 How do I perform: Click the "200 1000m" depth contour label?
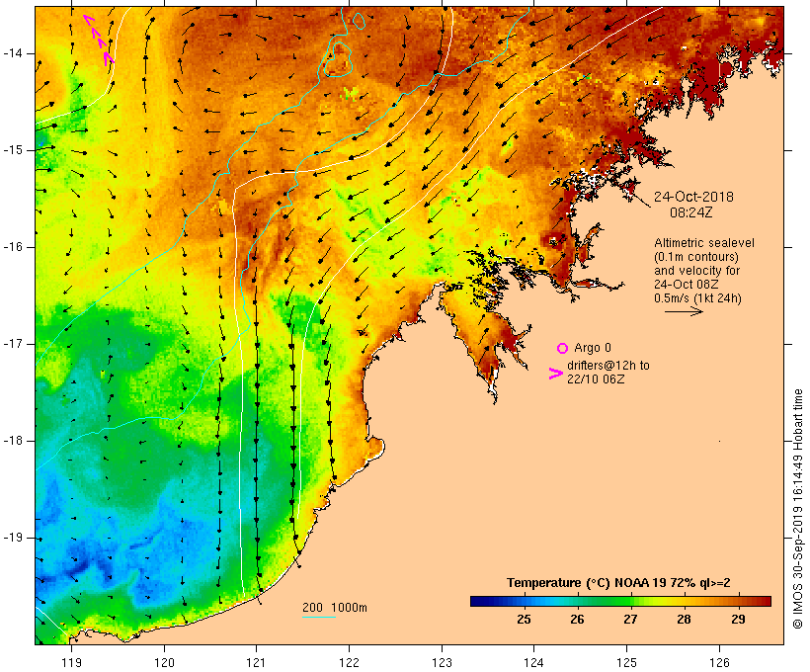[x=335, y=608]
